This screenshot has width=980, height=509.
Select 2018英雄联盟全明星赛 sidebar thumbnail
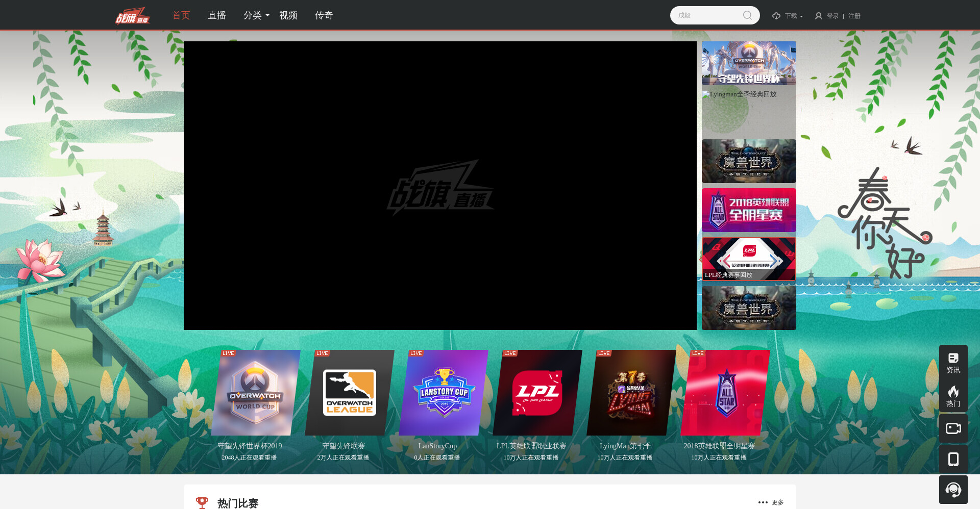click(749, 210)
